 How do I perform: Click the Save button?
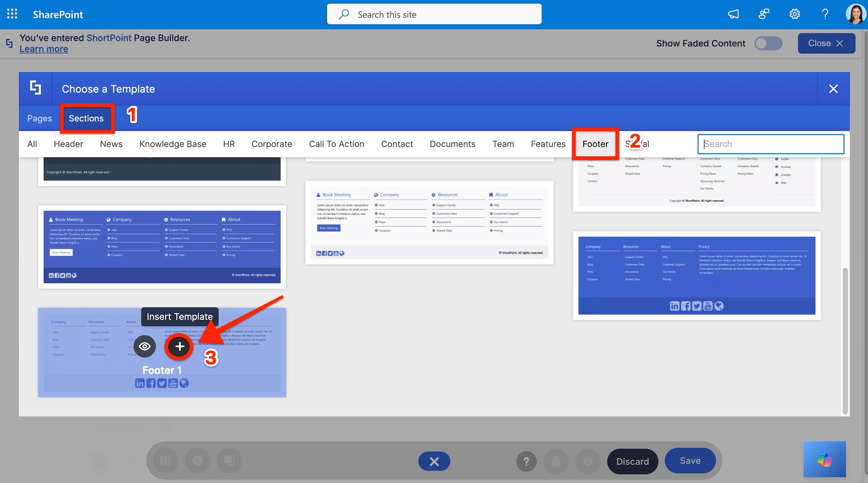(x=690, y=461)
